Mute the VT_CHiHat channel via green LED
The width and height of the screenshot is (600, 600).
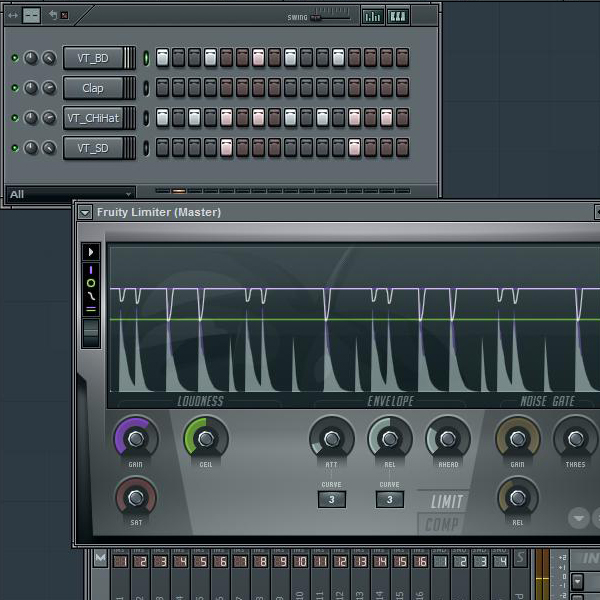point(15,118)
